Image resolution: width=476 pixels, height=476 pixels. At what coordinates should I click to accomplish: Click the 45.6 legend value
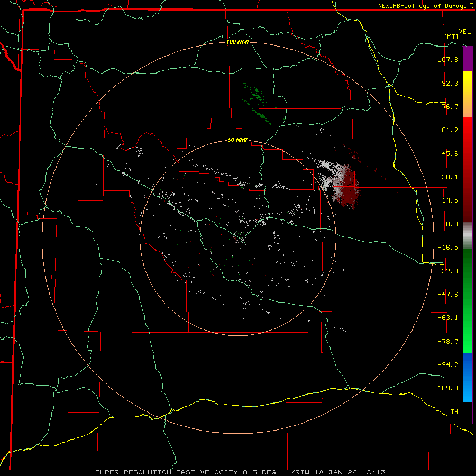450,153
